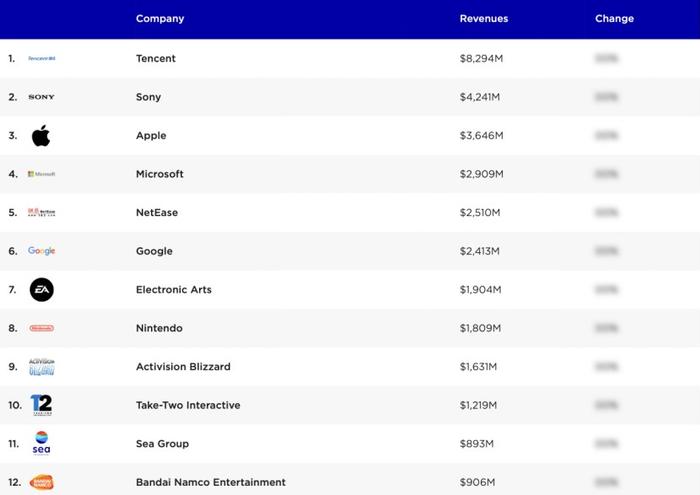This screenshot has height=495, width=700.
Task: Click the Tencent logo icon
Action: coord(42,58)
